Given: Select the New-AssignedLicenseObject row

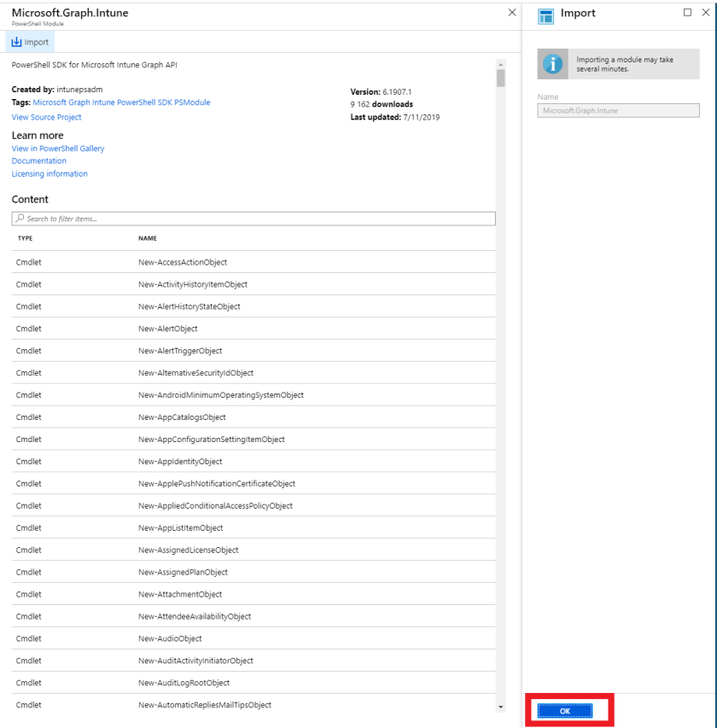Looking at the screenshot, I should 254,550.
